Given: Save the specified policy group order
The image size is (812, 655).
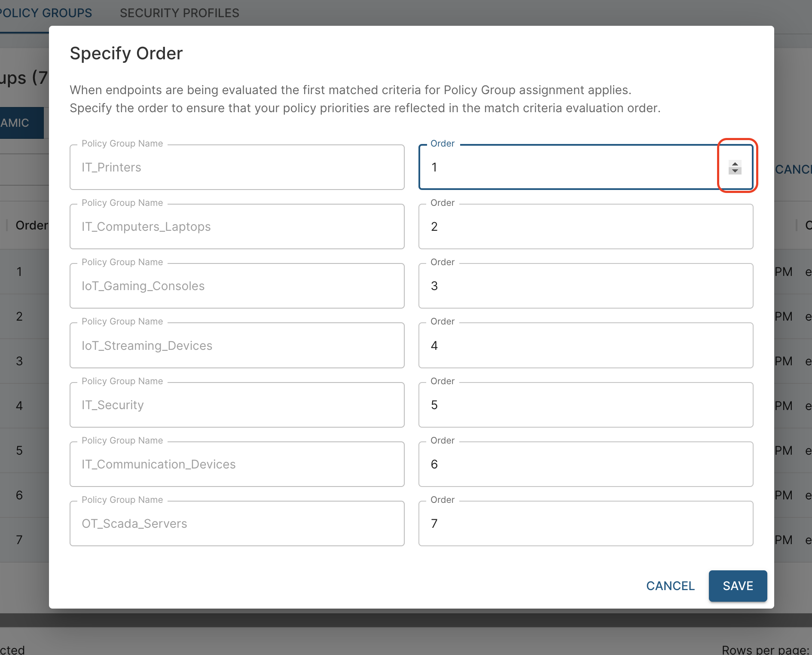Looking at the screenshot, I should 738,586.
